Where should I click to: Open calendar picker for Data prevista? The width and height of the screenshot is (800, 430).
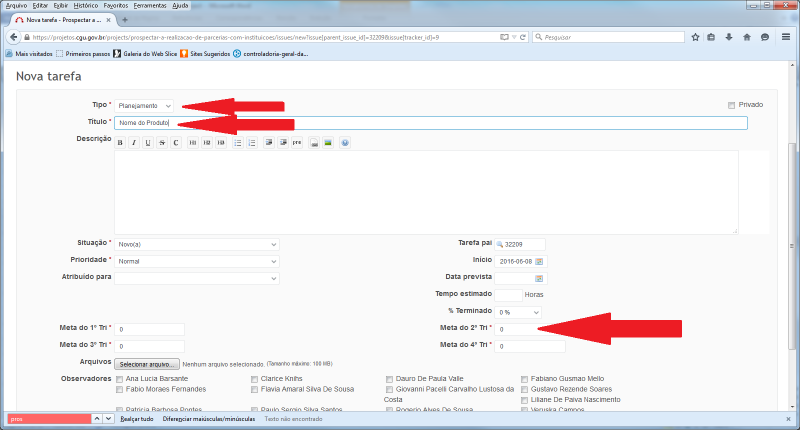click(539, 277)
